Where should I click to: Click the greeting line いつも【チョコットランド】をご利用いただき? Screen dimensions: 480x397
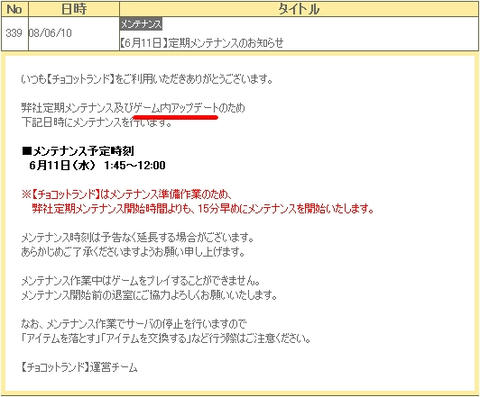click(x=147, y=79)
